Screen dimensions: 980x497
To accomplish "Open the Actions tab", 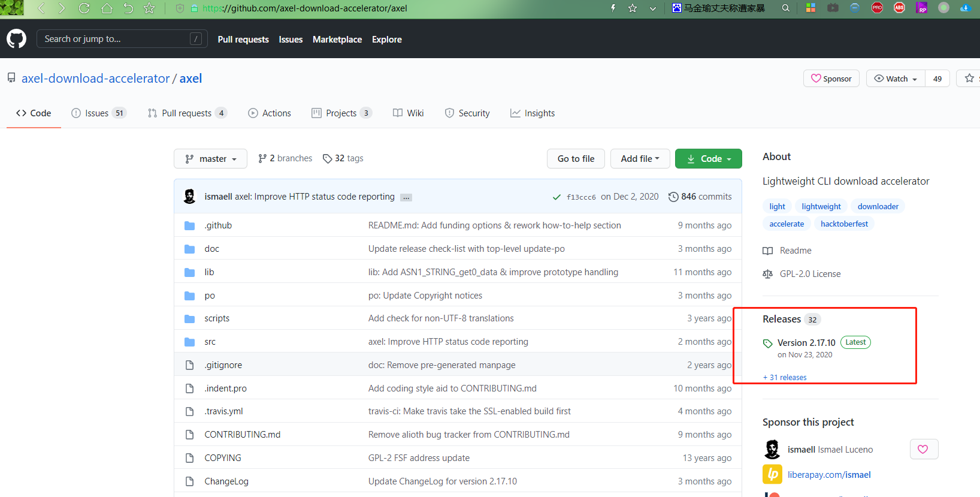I will 270,113.
